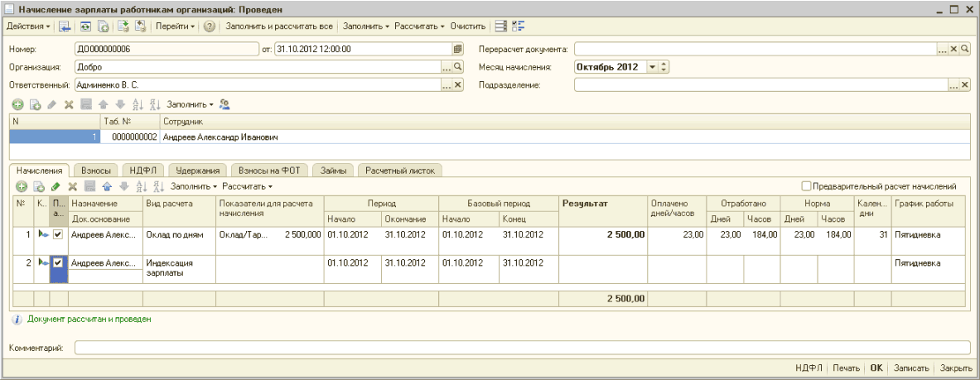Click the Организация field with Добро
This screenshot has width=980, height=380.
point(258,67)
